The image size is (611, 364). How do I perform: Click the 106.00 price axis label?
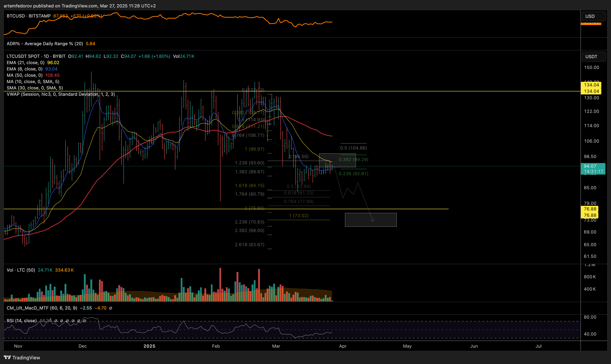point(591,141)
